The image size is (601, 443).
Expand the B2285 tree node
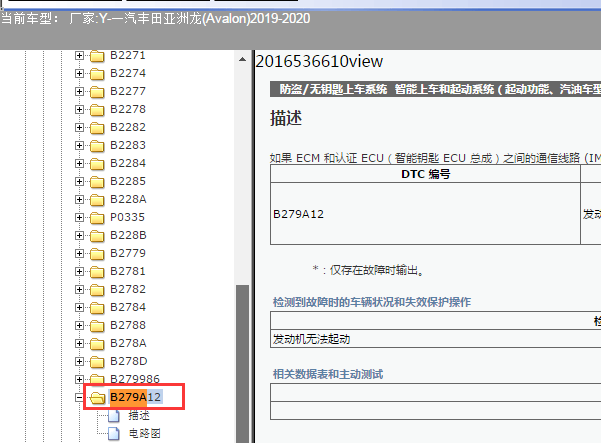tap(79, 182)
